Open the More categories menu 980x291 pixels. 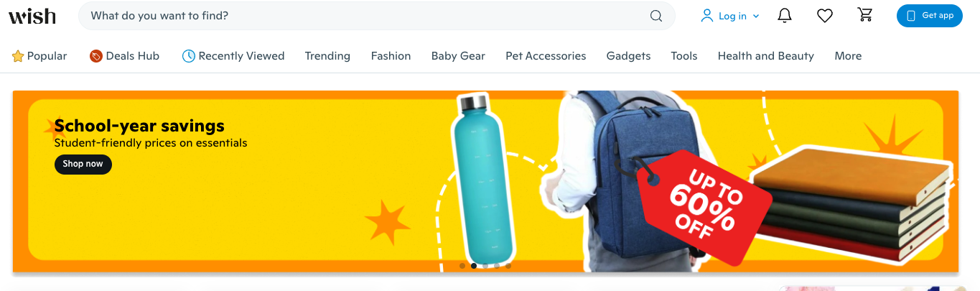tap(848, 56)
